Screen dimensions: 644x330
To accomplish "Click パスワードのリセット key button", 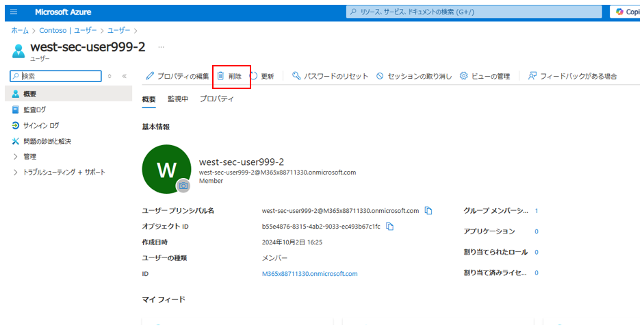I will click(331, 76).
